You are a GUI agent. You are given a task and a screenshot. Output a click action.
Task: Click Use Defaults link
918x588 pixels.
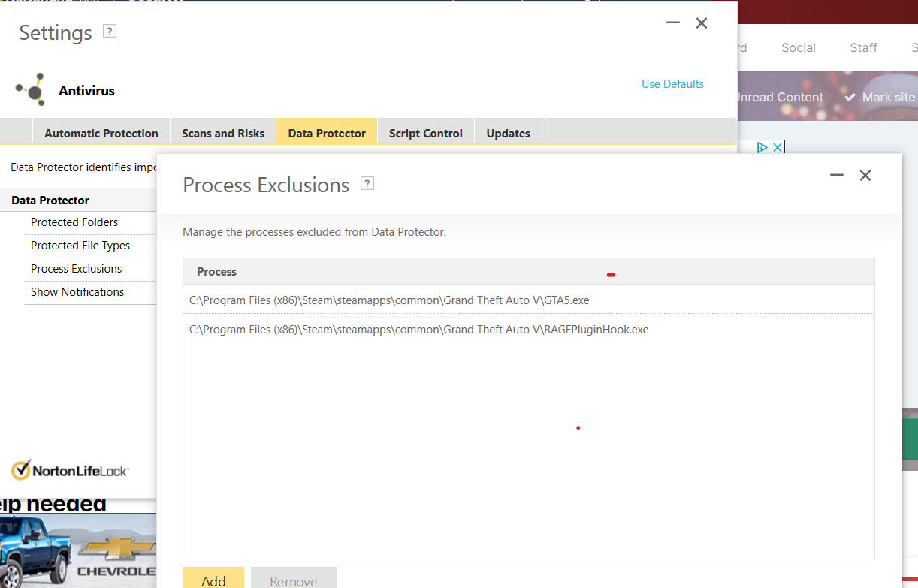point(672,84)
